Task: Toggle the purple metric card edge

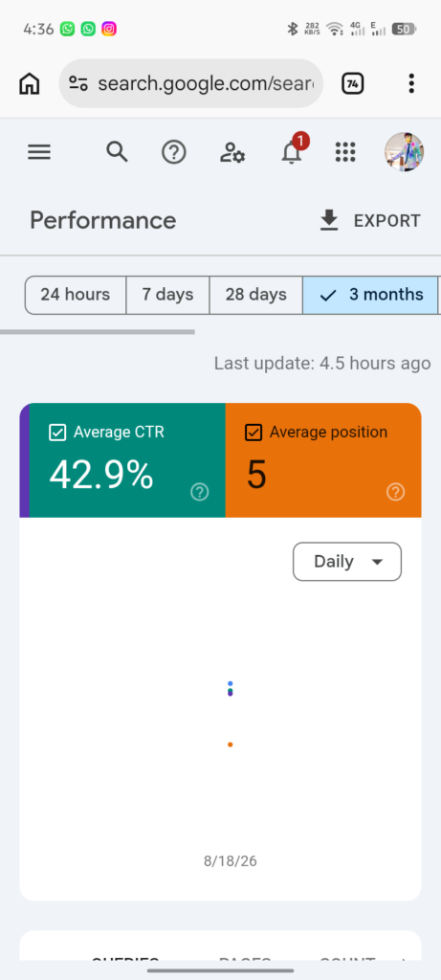Action: (x=24, y=460)
